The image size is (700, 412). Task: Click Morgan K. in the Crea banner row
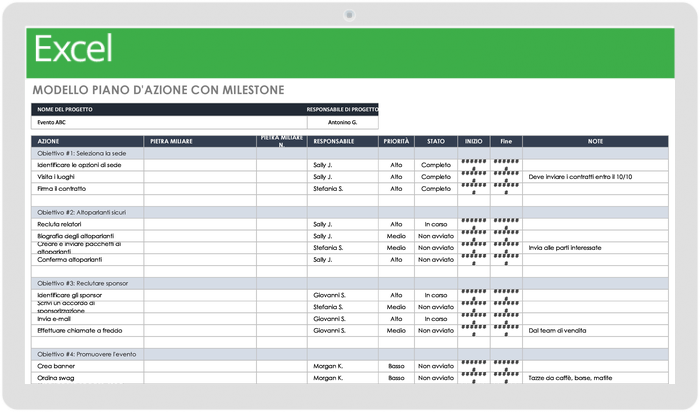click(328, 366)
